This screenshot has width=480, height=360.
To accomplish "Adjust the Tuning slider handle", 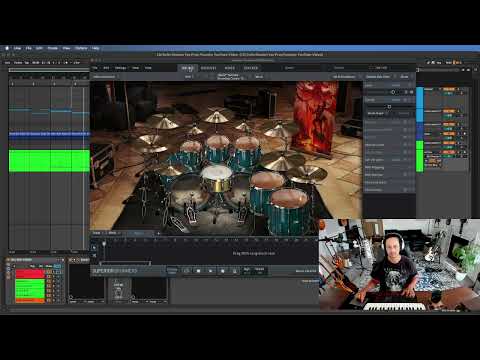I will (389, 107).
